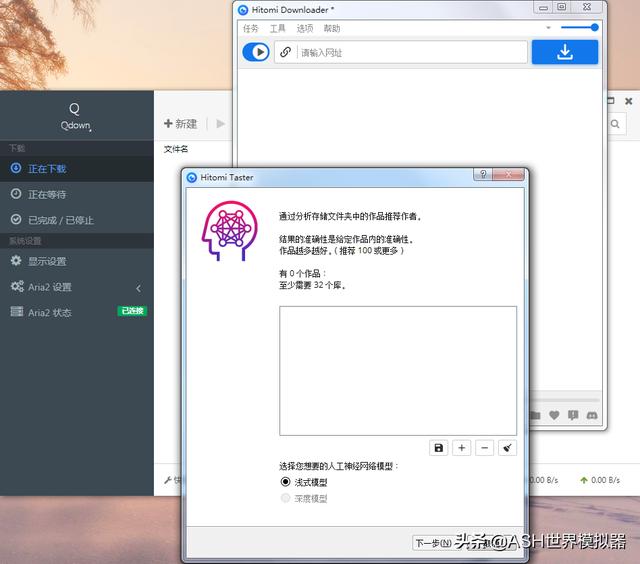Click the download icon beside 正在下载

16,168
